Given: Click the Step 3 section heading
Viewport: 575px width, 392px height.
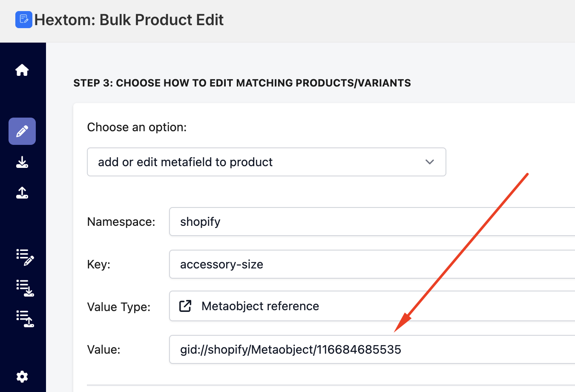Looking at the screenshot, I should (242, 83).
